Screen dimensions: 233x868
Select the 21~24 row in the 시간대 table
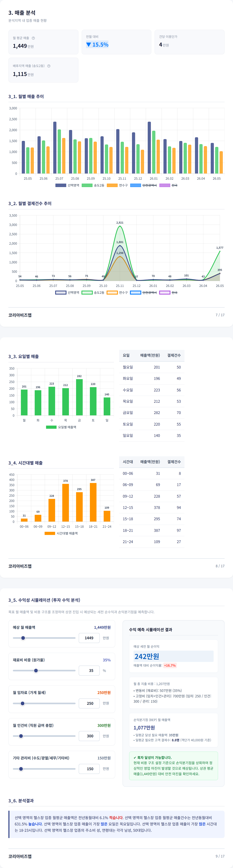152,542
